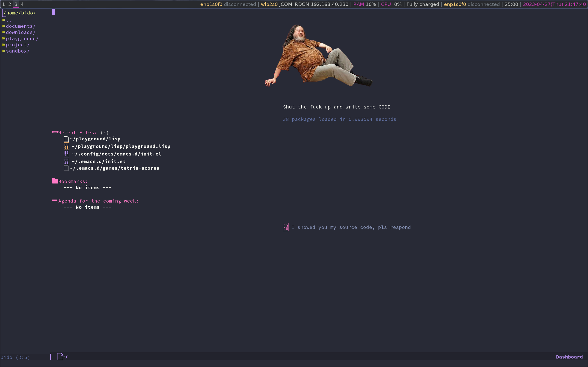This screenshot has height=367, width=588.
Task: Click the Dashboard mode indicator in modeline
Action: click(x=569, y=357)
